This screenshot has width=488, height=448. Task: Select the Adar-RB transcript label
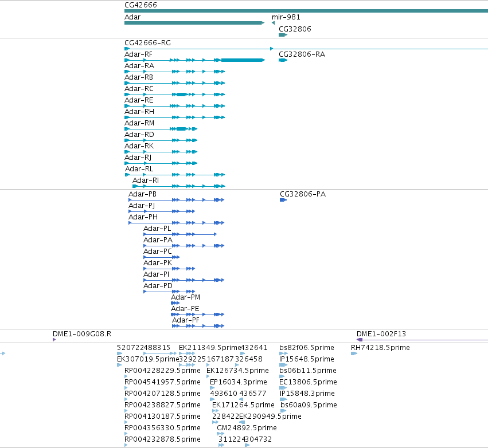point(139,77)
